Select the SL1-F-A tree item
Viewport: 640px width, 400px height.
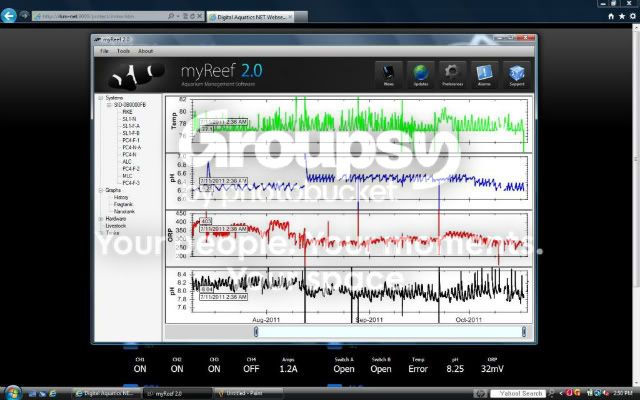[x=131, y=126]
